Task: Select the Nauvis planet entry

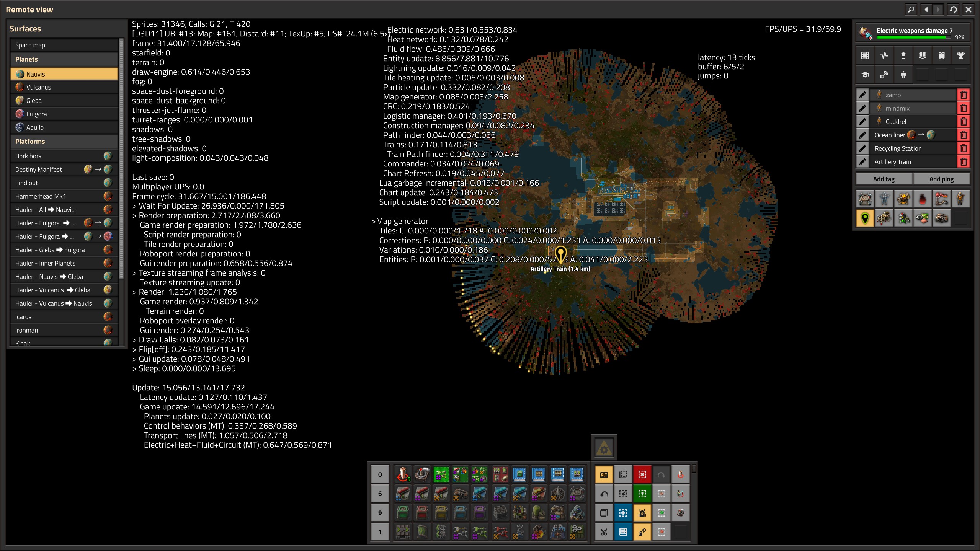Action: (64, 74)
